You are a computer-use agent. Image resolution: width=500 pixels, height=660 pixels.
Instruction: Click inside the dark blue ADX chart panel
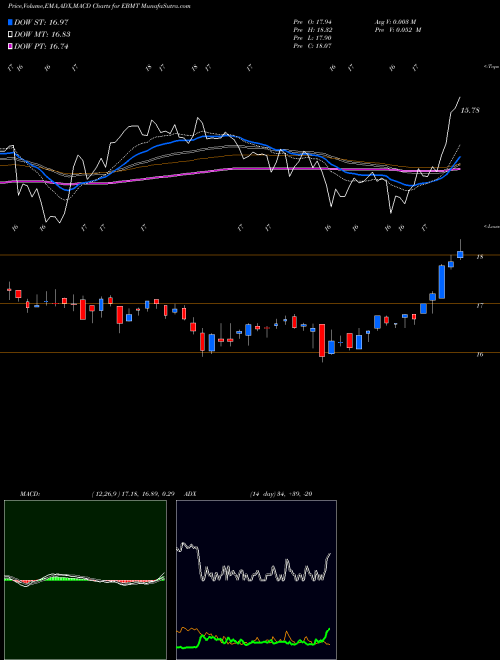pos(256,580)
